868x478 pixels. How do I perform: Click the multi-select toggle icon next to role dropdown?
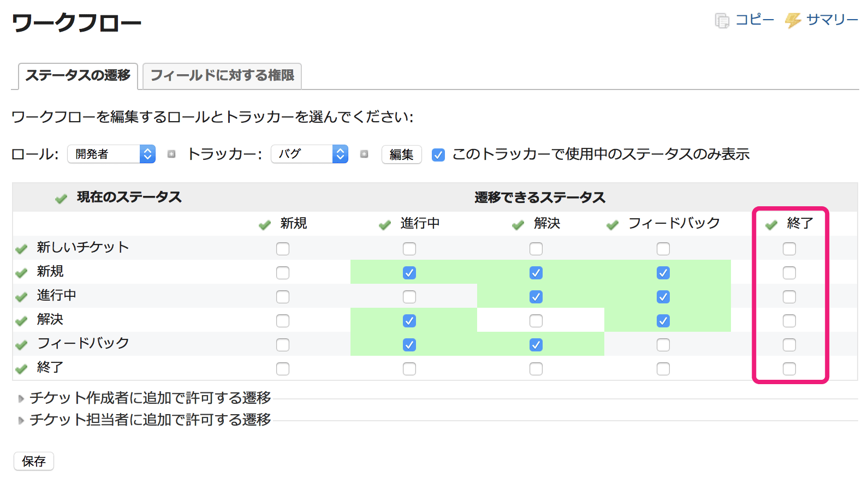click(171, 154)
